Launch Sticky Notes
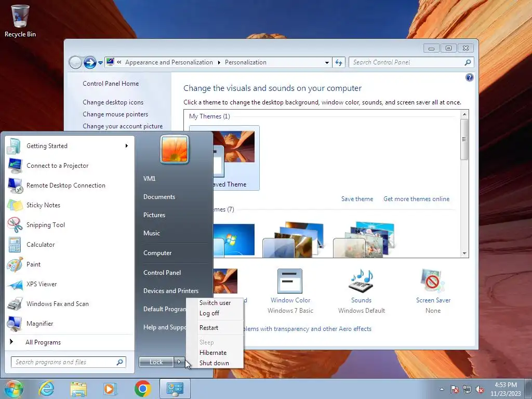The width and height of the screenshot is (532, 399). point(70,205)
